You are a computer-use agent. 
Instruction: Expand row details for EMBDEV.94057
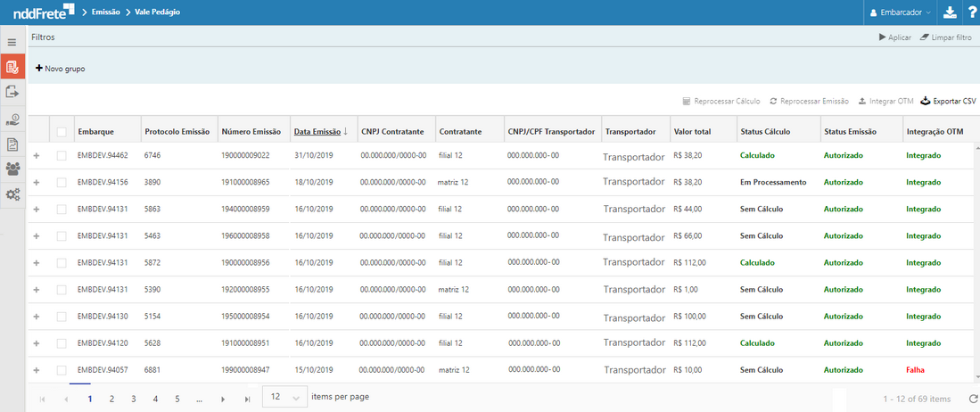(x=37, y=370)
